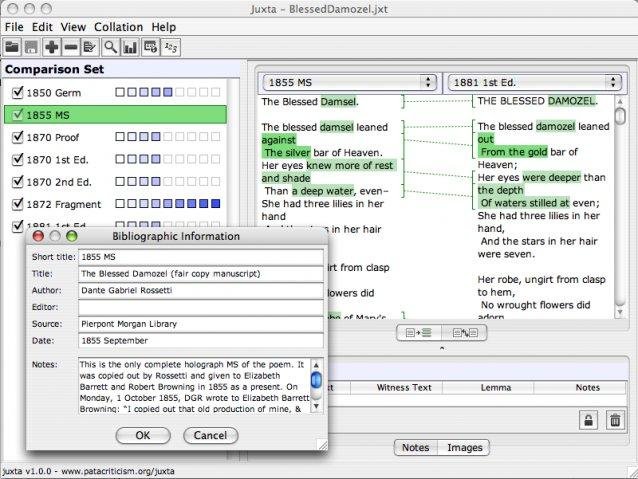Image resolution: width=638 pixels, height=479 pixels.
Task: Click the Short title field showing 1855 MS
Action: pos(201,257)
